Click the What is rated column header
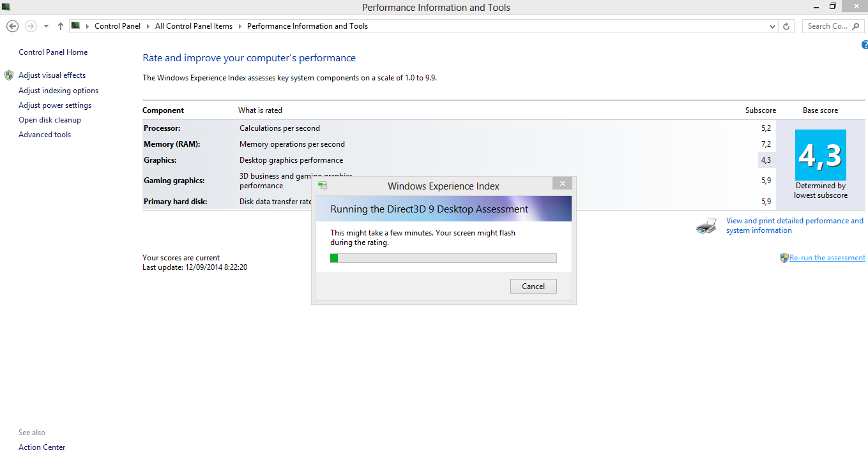The width and height of the screenshot is (868, 462). pos(260,110)
